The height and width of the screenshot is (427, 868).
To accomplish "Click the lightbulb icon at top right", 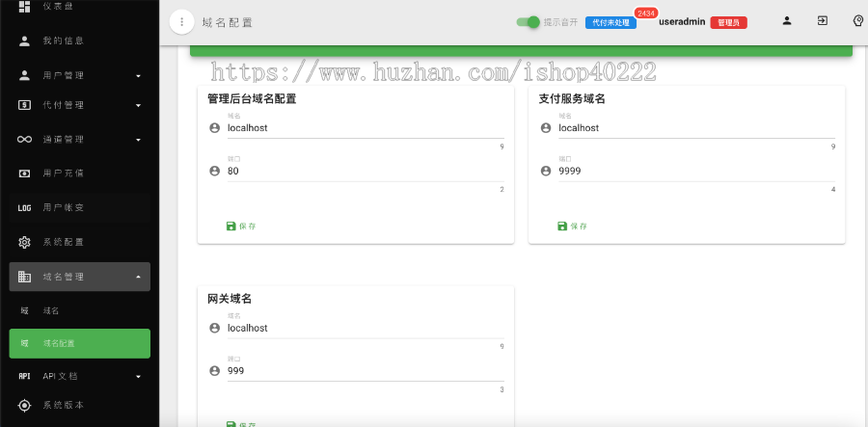I will pyautogui.click(x=857, y=21).
